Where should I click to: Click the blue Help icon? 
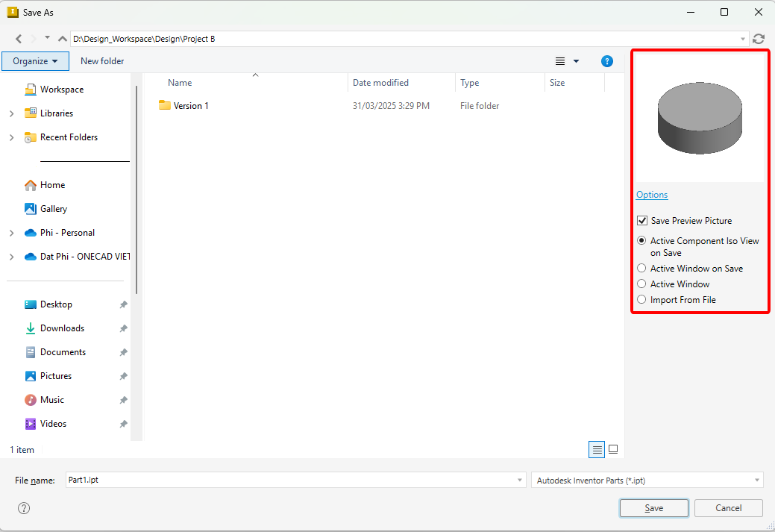607,61
